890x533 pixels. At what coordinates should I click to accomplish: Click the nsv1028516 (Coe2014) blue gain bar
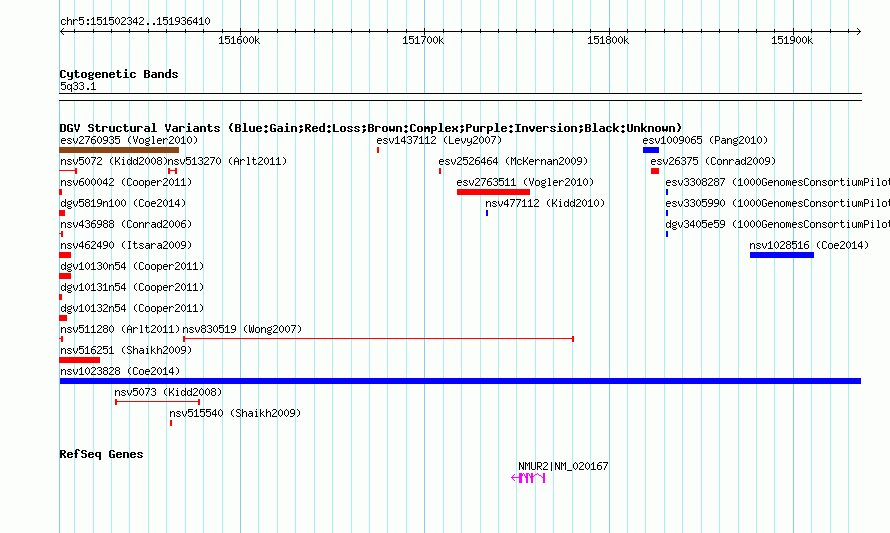click(782, 255)
